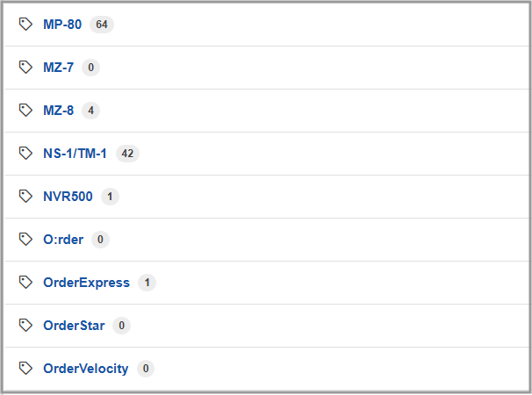The width and height of the screenshot is (532, 395).
Task: Open the NVR500 label link
Action: click(68, 197)
